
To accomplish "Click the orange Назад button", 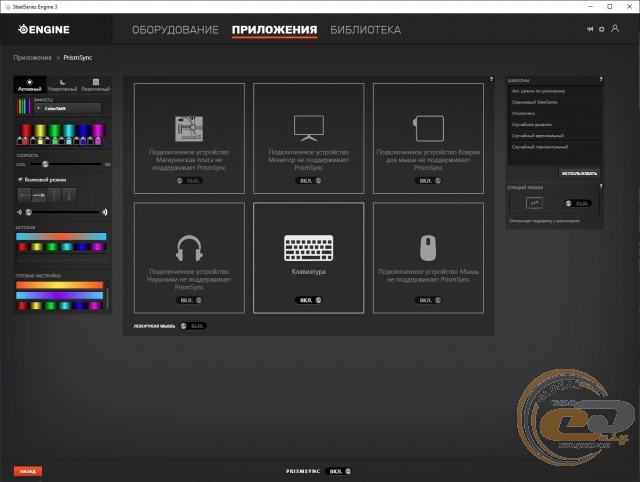I will [28, 471].
